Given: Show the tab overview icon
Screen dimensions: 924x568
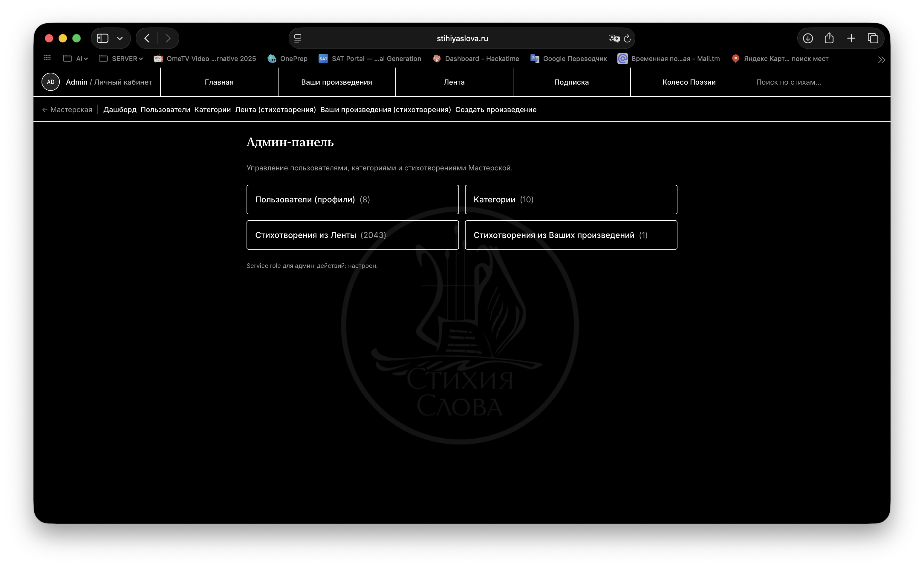Looking at the screenshot, I should pos(873,38).
